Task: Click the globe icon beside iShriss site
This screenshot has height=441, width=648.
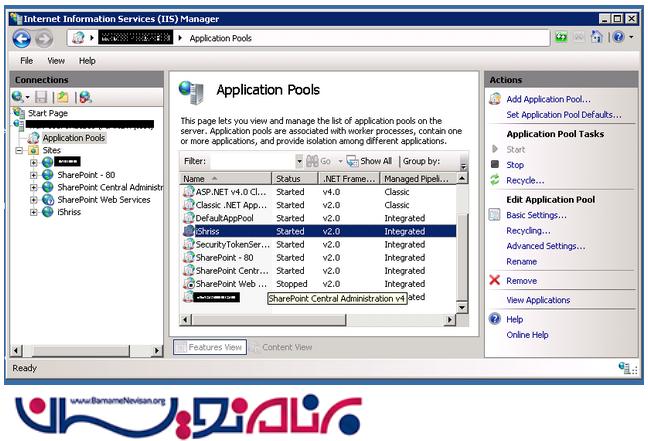Action: 48,212
